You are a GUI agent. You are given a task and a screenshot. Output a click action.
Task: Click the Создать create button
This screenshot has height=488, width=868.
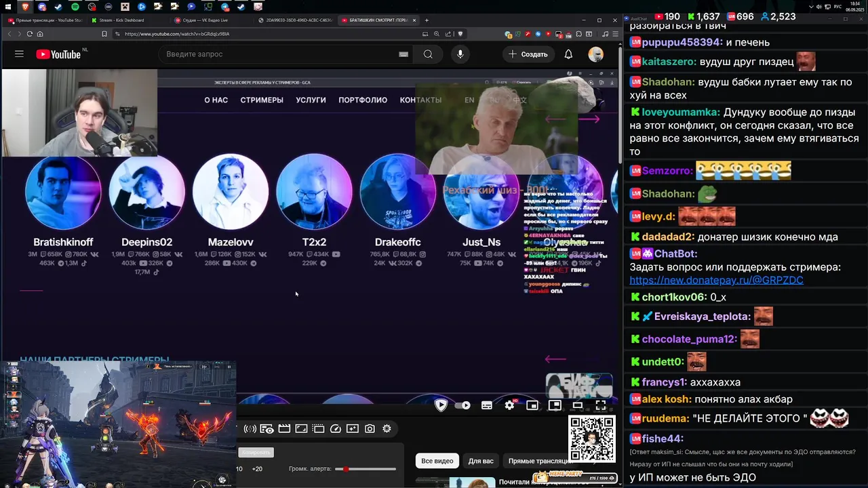pos(528,54)
